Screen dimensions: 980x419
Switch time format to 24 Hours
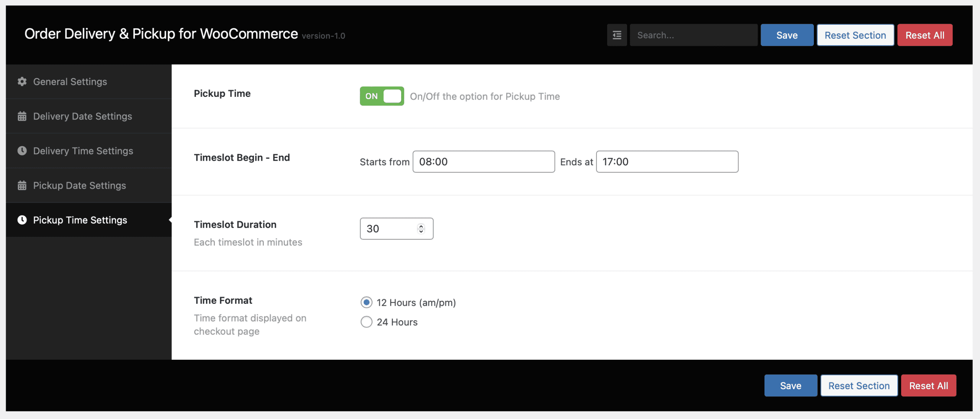366,322
